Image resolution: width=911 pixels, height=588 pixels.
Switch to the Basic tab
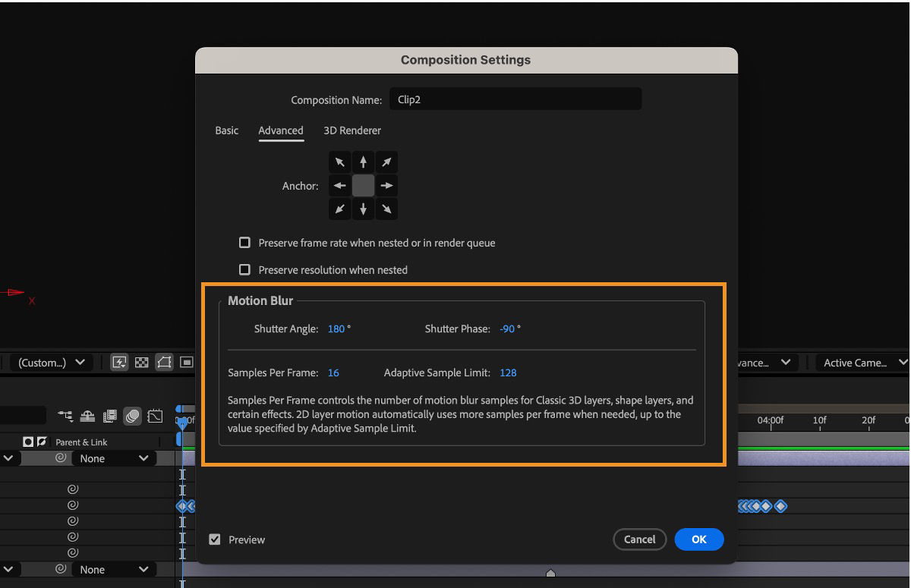tap(226, 130)
